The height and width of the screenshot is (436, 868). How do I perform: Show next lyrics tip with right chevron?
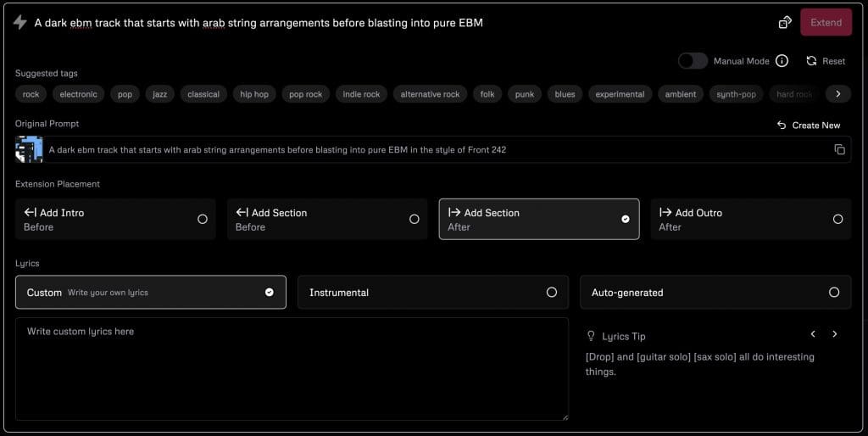coord(835,334)
